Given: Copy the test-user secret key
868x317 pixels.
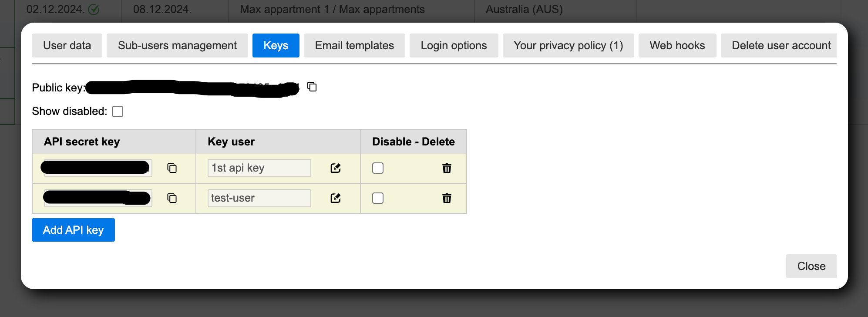Looking at the screenshot, I should 172,198.
